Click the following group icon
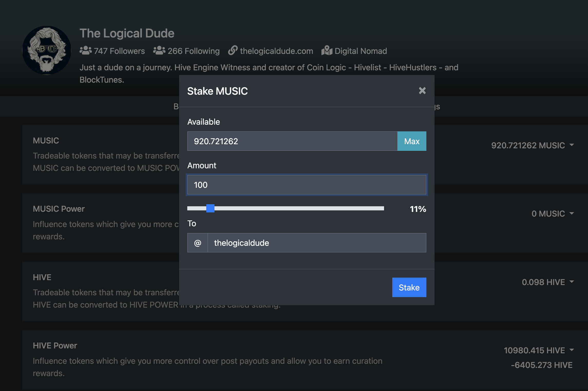This screenshot has width=588, height=391. point(159,51)
